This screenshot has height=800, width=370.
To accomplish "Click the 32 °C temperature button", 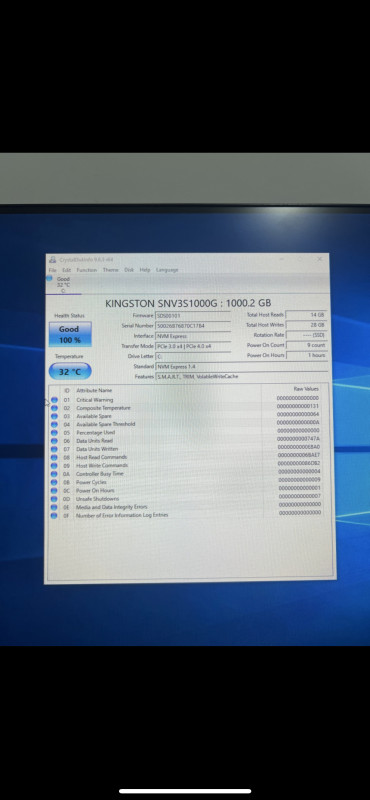I will (x=70, y=371).
